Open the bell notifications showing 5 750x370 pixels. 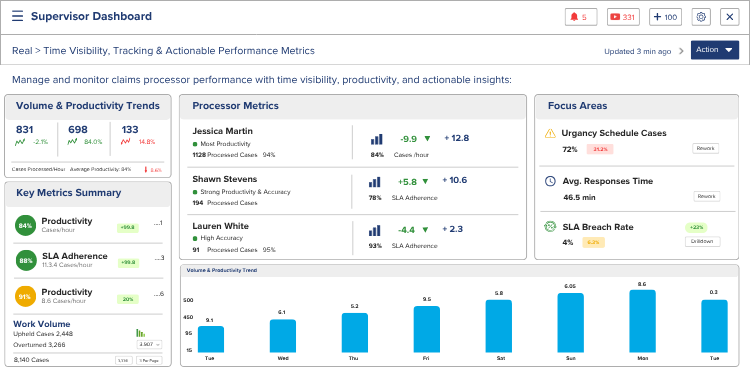(581, 17)
